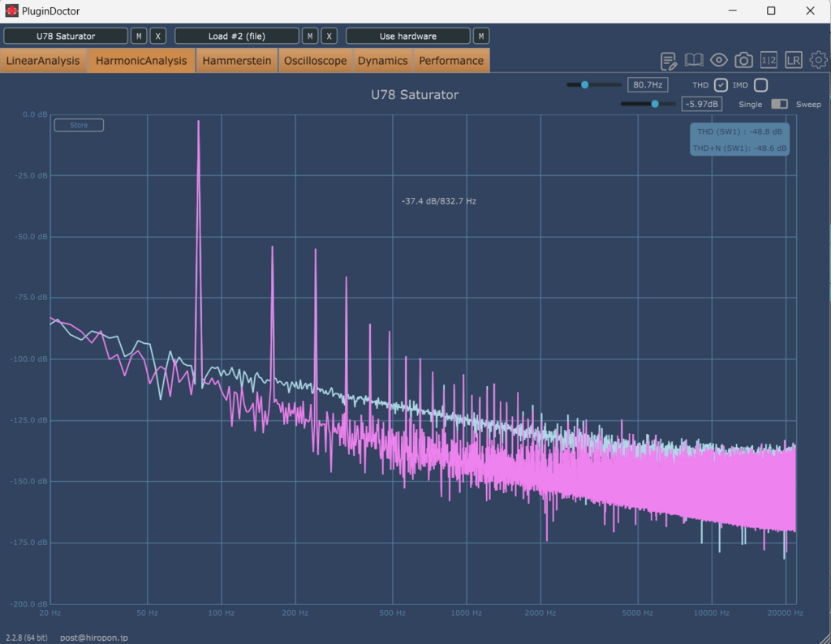Go to Oscilloscope tab
This screenshot has width=831, height=644.
tap(316, 61)
